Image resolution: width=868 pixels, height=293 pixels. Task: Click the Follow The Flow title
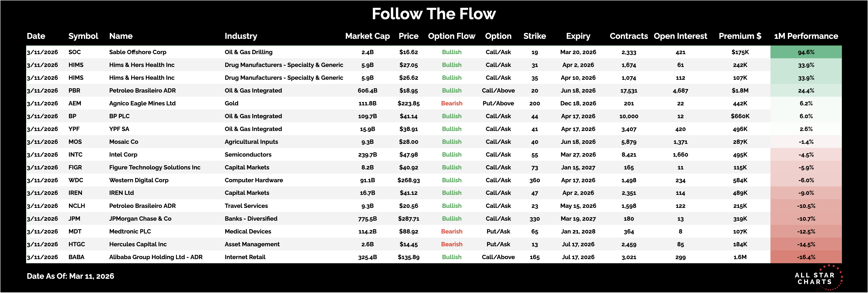(x=434, y=14)
